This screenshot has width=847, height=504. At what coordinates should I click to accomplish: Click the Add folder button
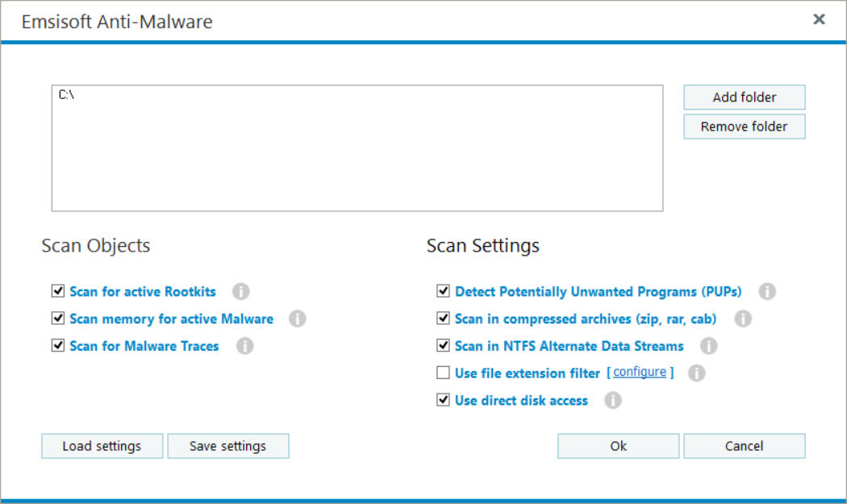(744, 98)
